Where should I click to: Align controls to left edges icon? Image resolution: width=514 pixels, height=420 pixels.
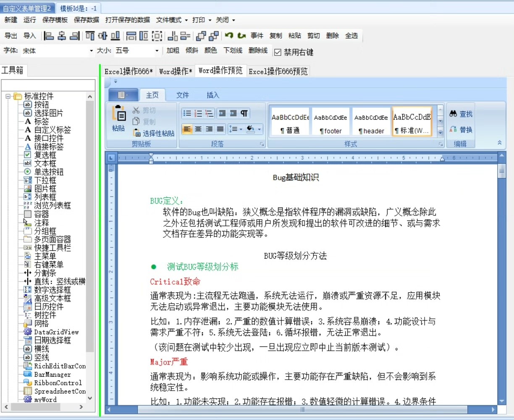49,36
